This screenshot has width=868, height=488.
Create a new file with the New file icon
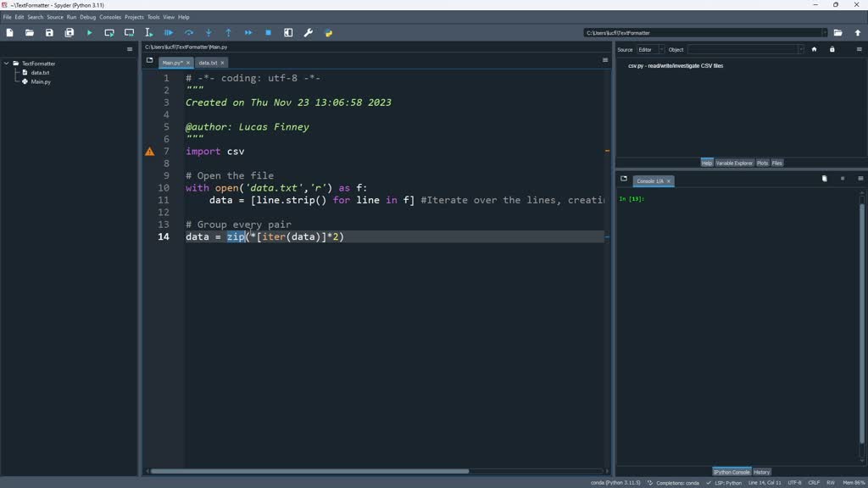tap(9, 32)
